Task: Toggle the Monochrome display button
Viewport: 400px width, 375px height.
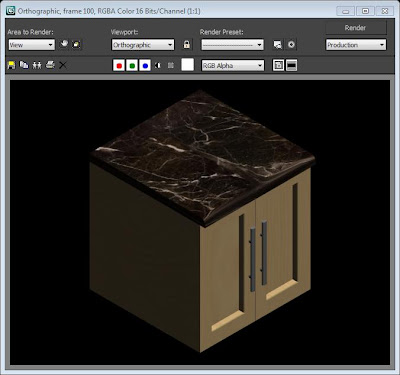Action: click(171, 65)
